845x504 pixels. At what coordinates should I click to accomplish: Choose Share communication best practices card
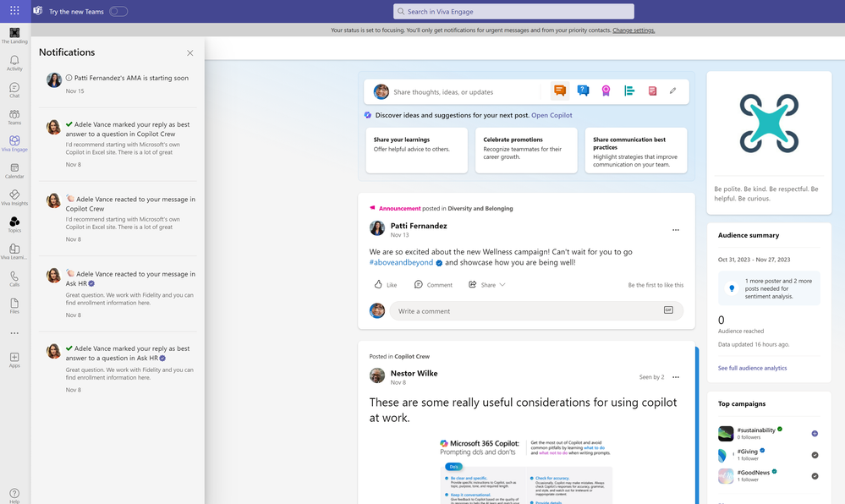click(x=636, y=151)
